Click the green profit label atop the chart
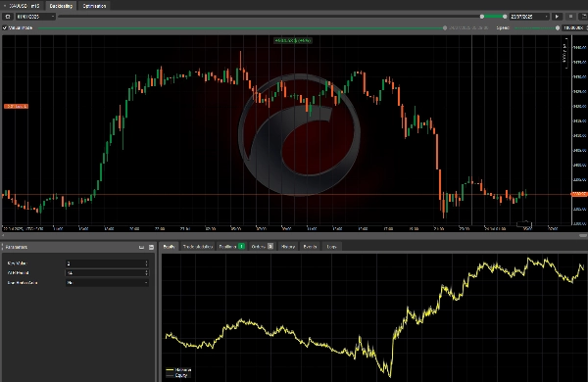 click(x=292, y=40)
